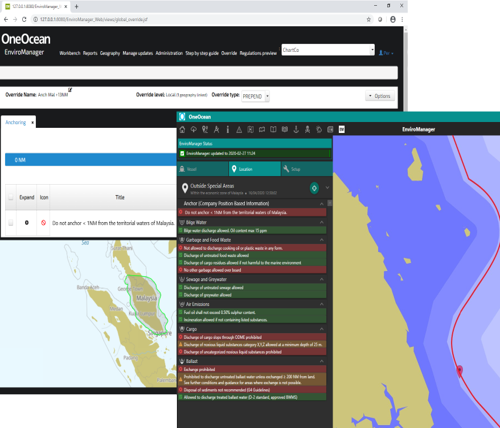Screen dimensions: 500x428
Task: Open the Override menu
Action: 229,53
